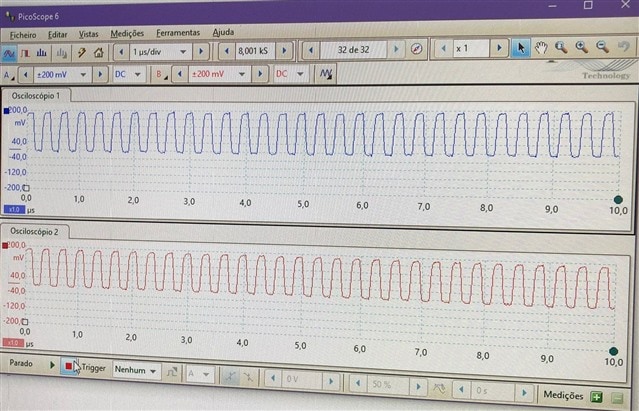Open the Ajuda menu
The image size is (639, 411).
coord(223,32)
